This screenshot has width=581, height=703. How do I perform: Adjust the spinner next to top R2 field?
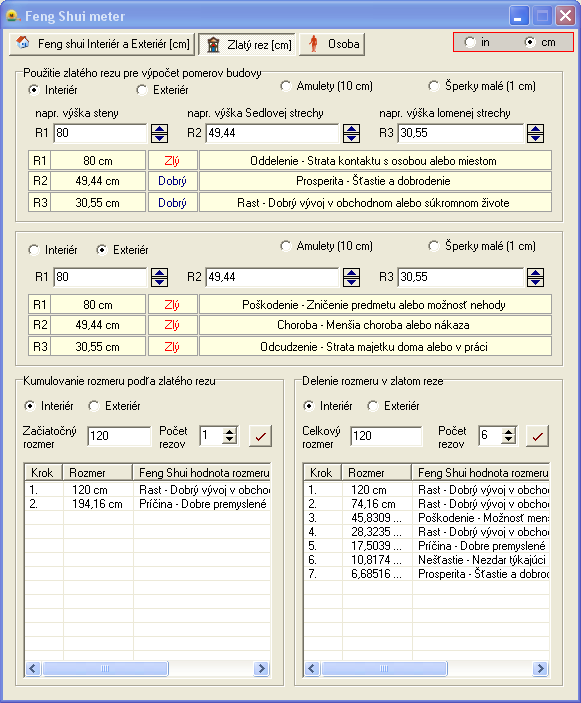[351, 133]
